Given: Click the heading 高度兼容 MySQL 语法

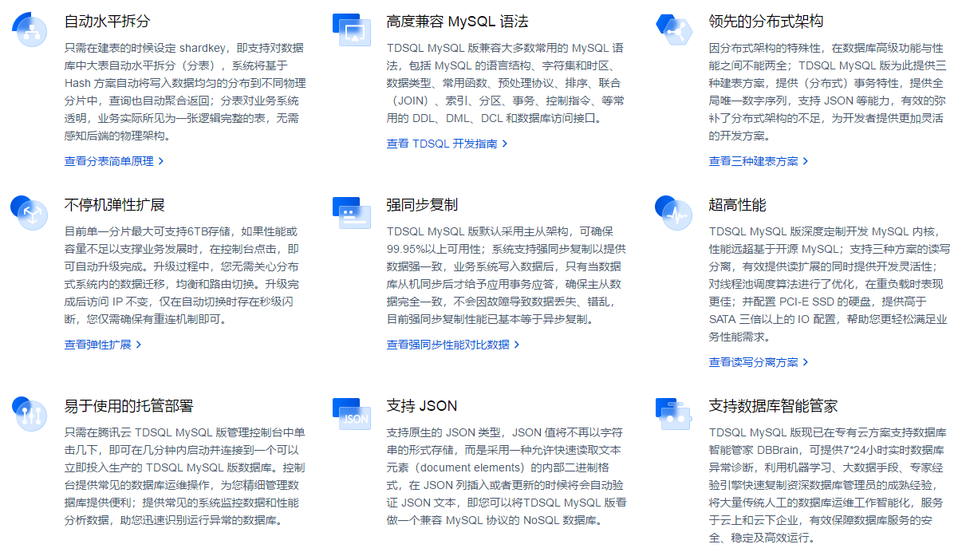Looking at the screenshot, I should (457, 22).
